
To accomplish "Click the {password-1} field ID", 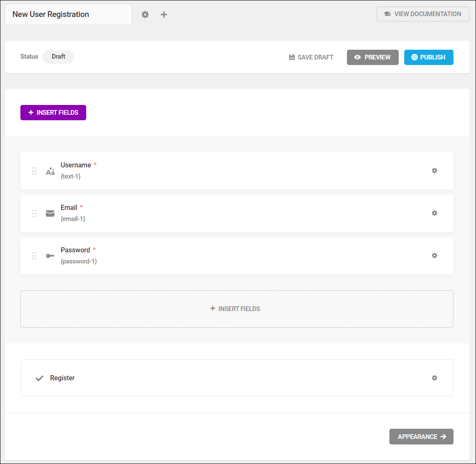I will [79, 261].
